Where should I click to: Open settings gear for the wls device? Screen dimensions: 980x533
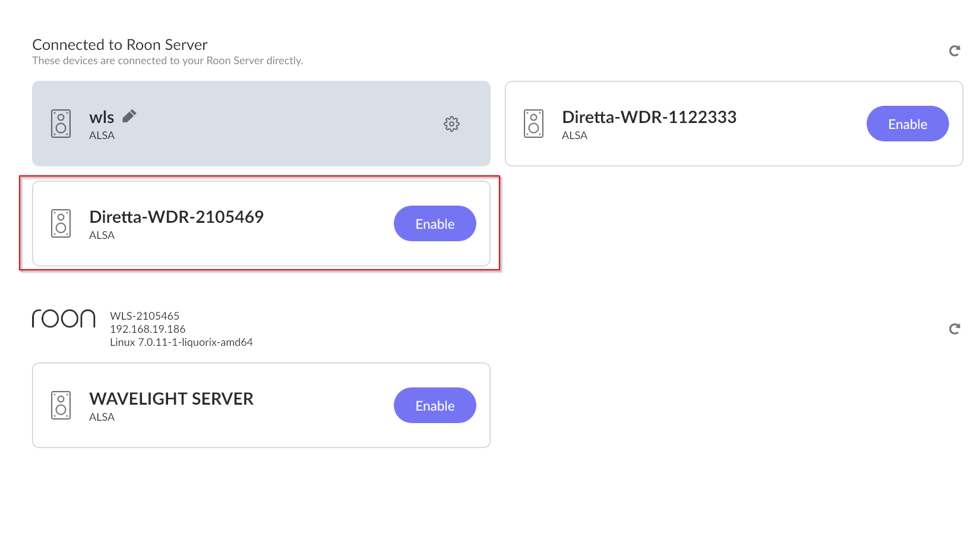coord(451,124)
